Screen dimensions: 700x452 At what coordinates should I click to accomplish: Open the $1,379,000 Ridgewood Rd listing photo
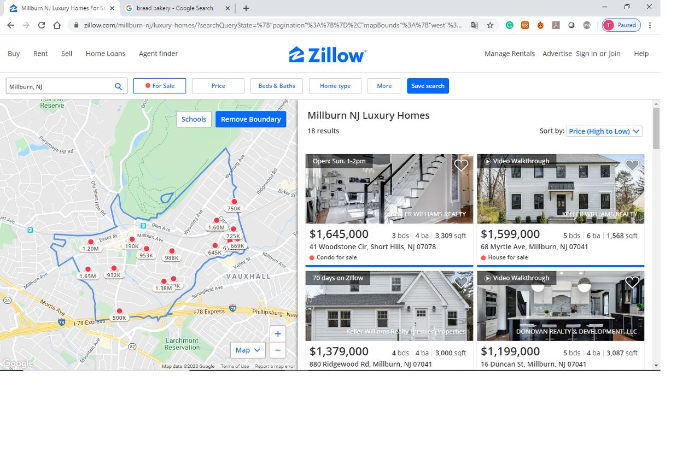(x=389, y=306)
